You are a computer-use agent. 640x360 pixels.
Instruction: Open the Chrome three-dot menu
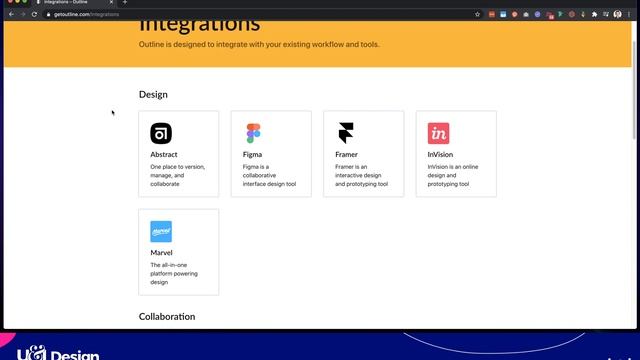coord(629,14)
